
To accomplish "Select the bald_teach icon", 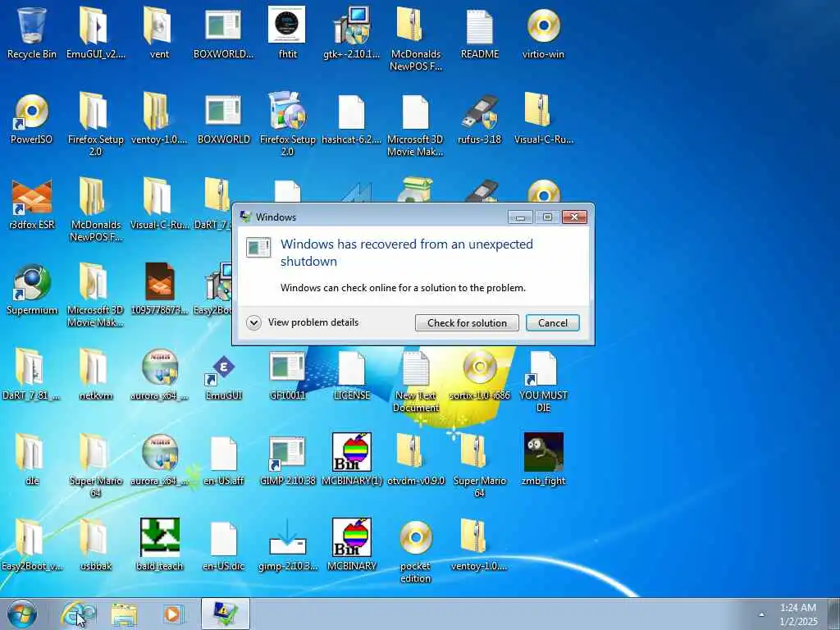I will coord(159,538).
